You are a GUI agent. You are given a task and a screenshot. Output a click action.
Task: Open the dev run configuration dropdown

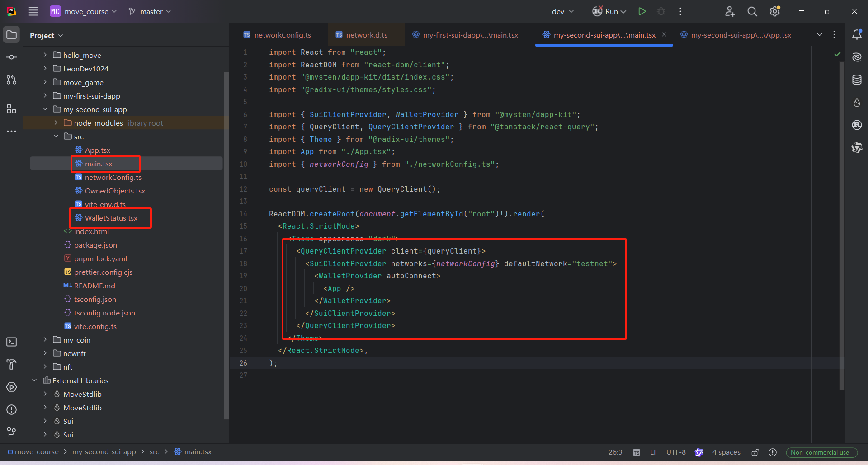[x=562, y=11]
